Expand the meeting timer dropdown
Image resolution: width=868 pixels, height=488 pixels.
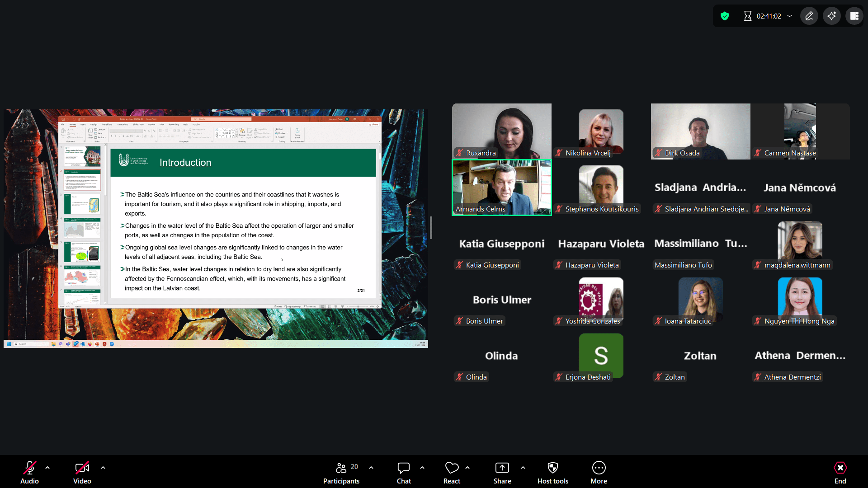790,16
